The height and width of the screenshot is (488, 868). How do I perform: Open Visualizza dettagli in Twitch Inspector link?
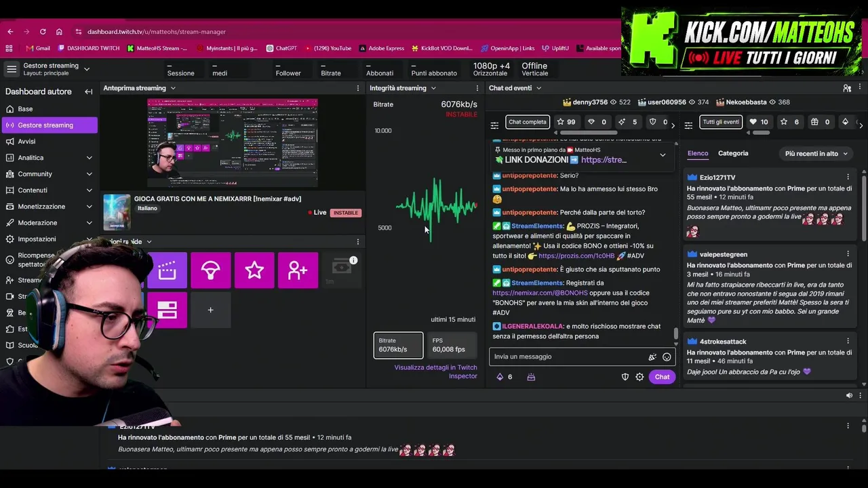[435, 371]
